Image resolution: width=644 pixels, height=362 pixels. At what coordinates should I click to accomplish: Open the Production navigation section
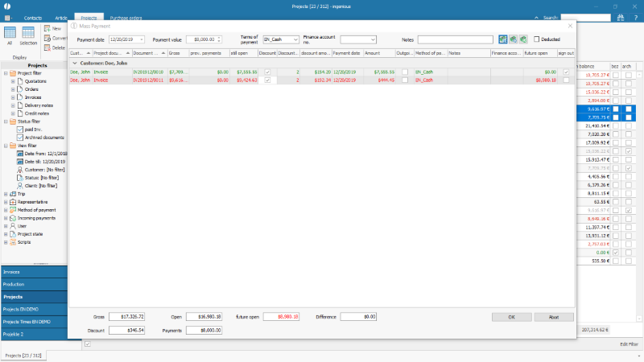coord(34,284)
